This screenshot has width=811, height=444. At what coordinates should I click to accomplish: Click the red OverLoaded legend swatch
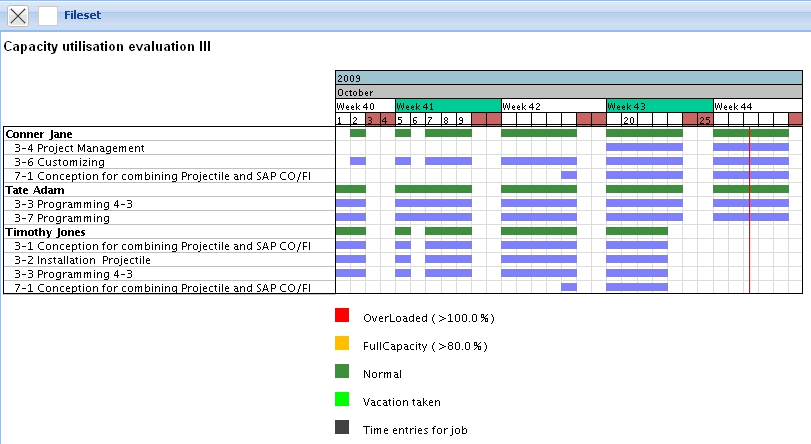[x=342, y=316]
